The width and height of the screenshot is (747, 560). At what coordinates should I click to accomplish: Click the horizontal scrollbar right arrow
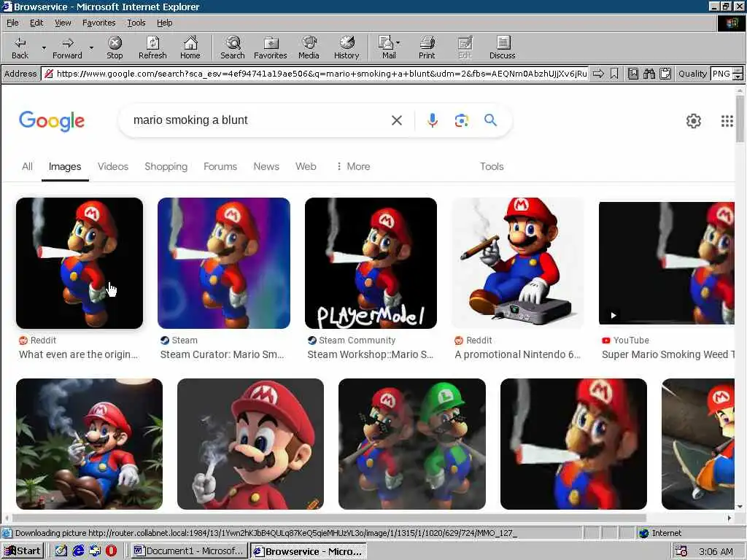729,518
